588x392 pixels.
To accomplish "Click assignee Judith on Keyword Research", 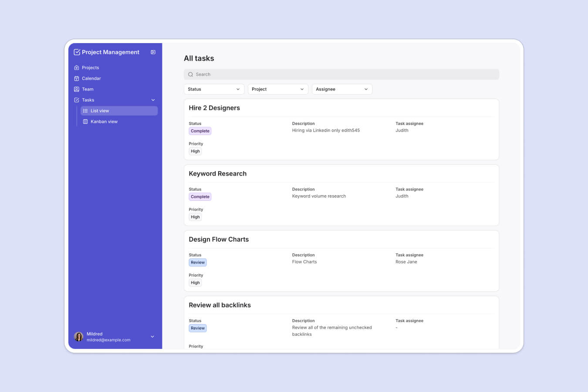I will click(402, 196).
